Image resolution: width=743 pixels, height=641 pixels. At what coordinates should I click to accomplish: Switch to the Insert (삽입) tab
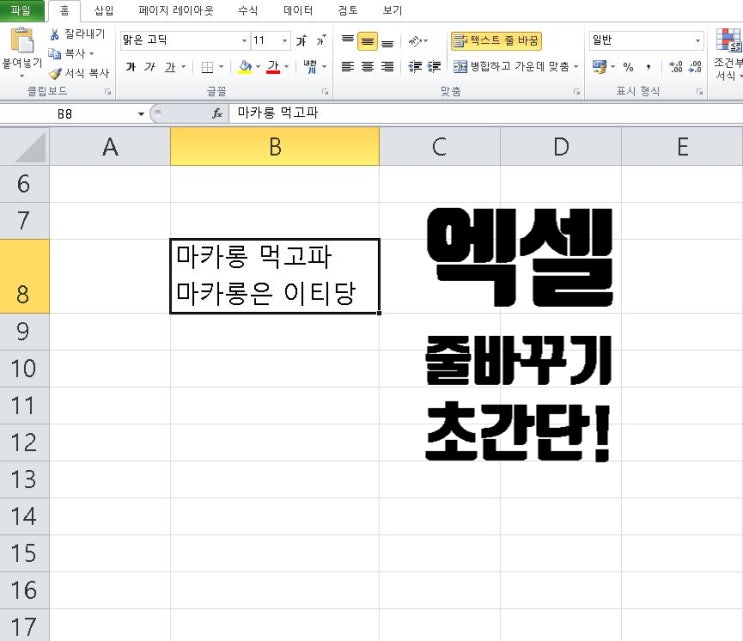click(x=104, y=10)
